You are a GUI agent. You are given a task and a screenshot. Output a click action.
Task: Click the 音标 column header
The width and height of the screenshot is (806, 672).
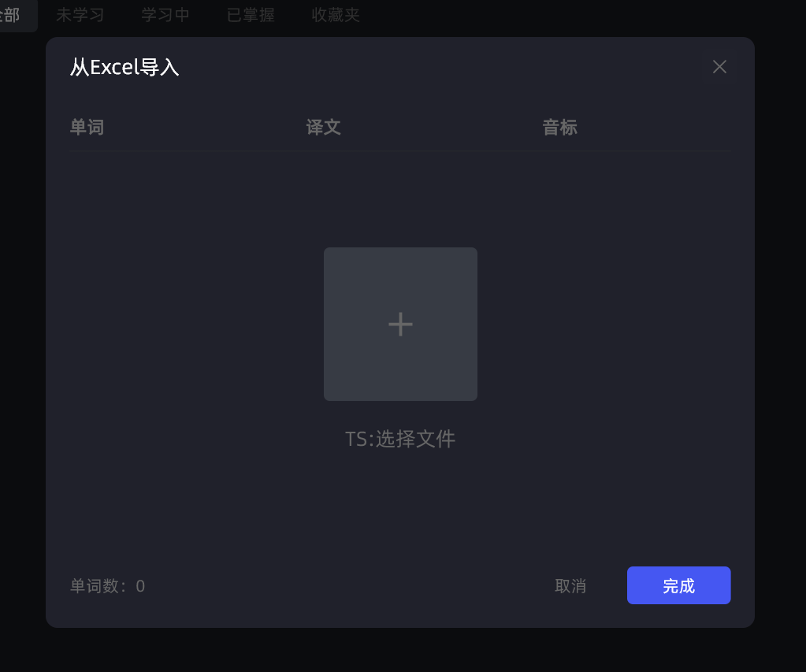point(559,127)
